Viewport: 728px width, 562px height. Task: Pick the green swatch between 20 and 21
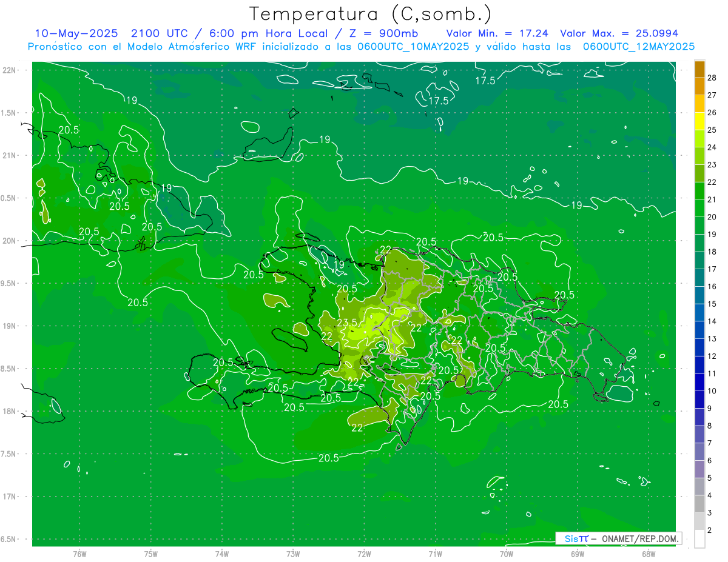(699, 208)
